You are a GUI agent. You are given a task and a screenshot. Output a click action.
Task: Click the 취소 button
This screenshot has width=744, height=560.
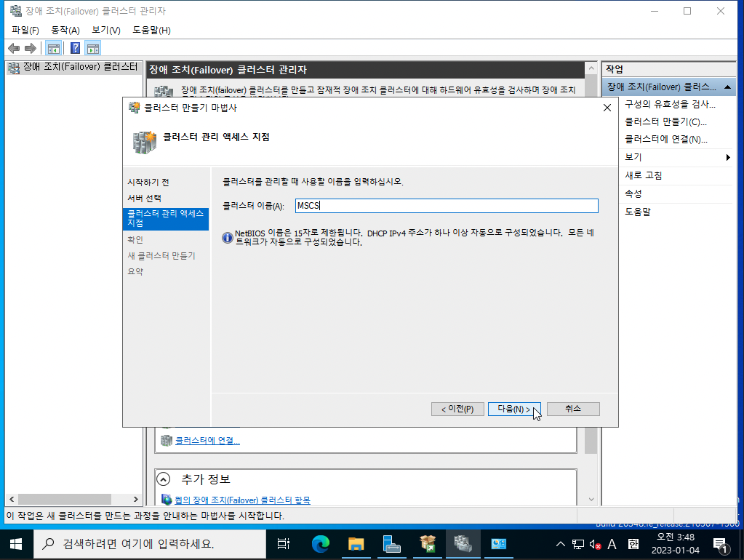[573, 409]
